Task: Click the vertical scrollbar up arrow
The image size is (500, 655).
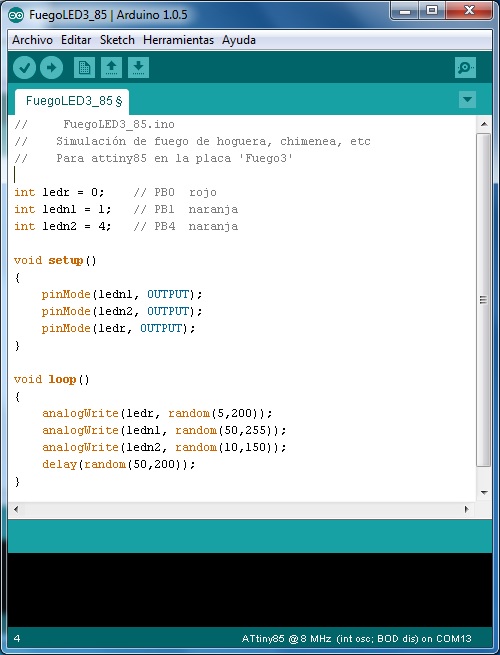Action: 484,124
